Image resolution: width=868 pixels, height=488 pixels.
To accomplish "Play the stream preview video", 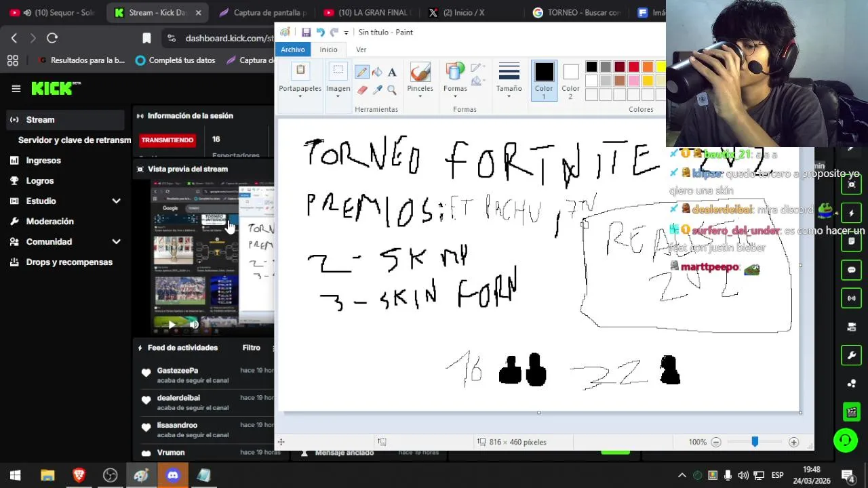I will pos(171,325).
